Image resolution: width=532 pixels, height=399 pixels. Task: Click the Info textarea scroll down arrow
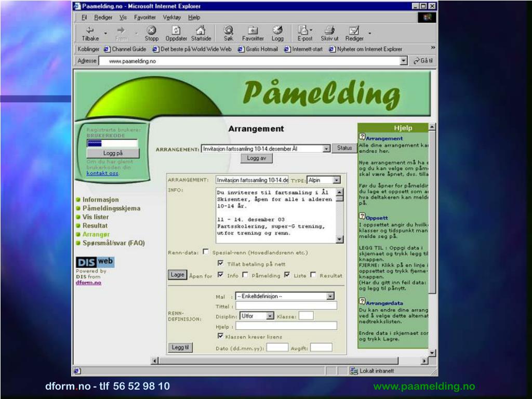pyautogui.click(x=340, y=240)
